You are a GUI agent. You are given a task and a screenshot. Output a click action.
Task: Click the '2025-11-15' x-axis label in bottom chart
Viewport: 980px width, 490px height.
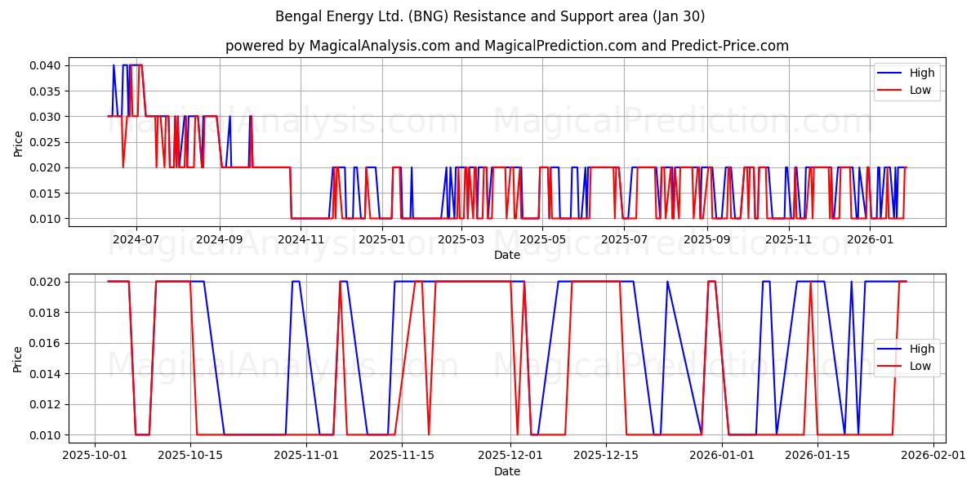(x=401, y=456)
